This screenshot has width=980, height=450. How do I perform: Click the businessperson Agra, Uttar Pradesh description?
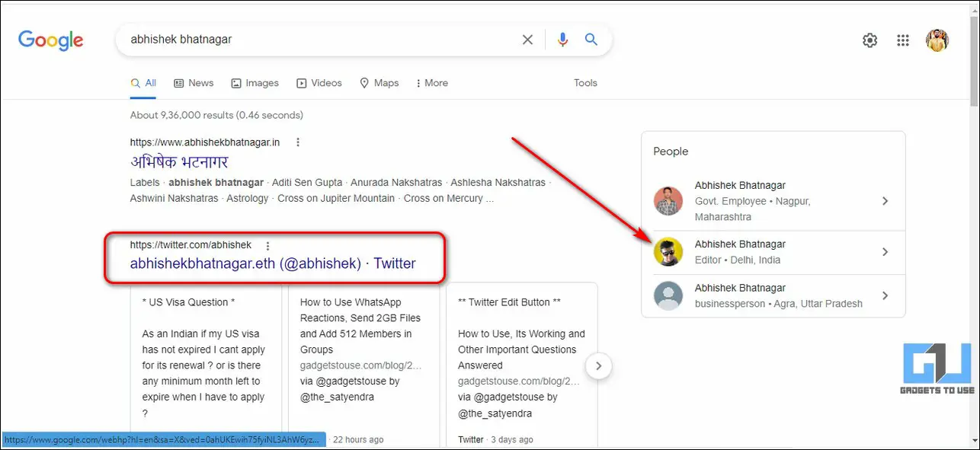[x=779, y=304]
